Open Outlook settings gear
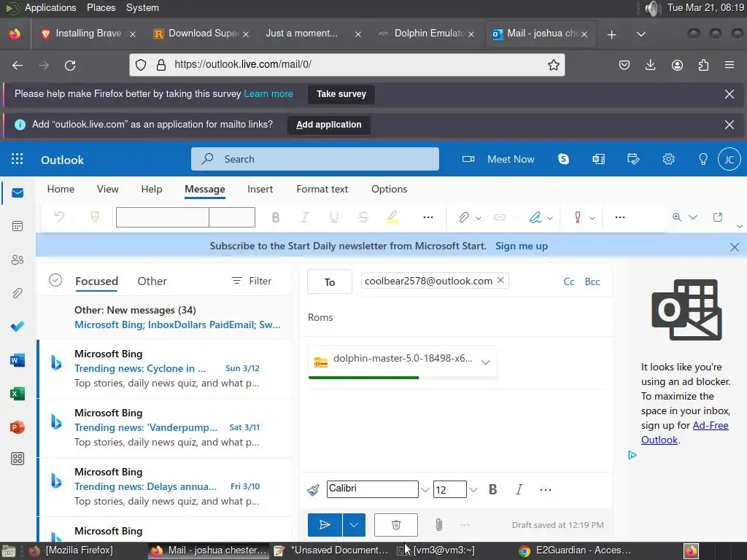 click(668, 159)
